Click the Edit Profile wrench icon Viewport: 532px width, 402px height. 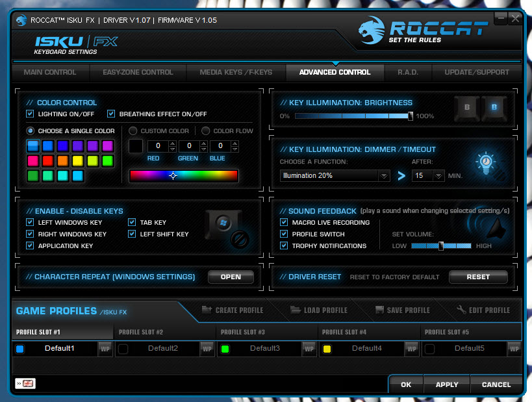click(461, 309)
